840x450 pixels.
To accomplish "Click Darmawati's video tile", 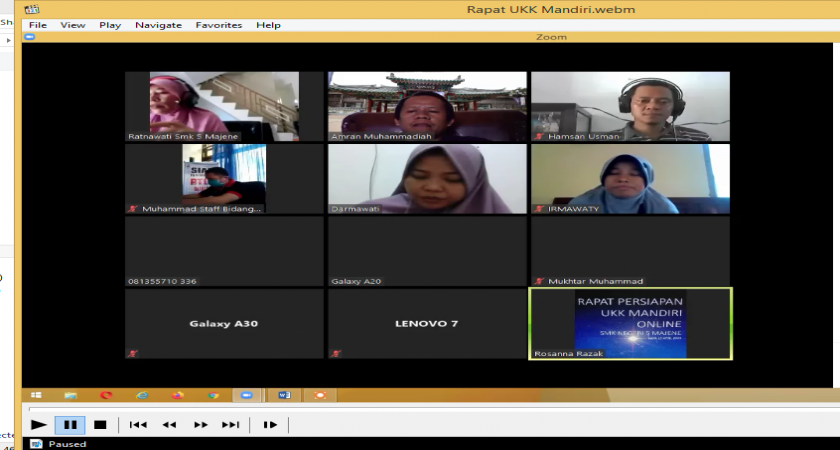I will coord(427,179).
